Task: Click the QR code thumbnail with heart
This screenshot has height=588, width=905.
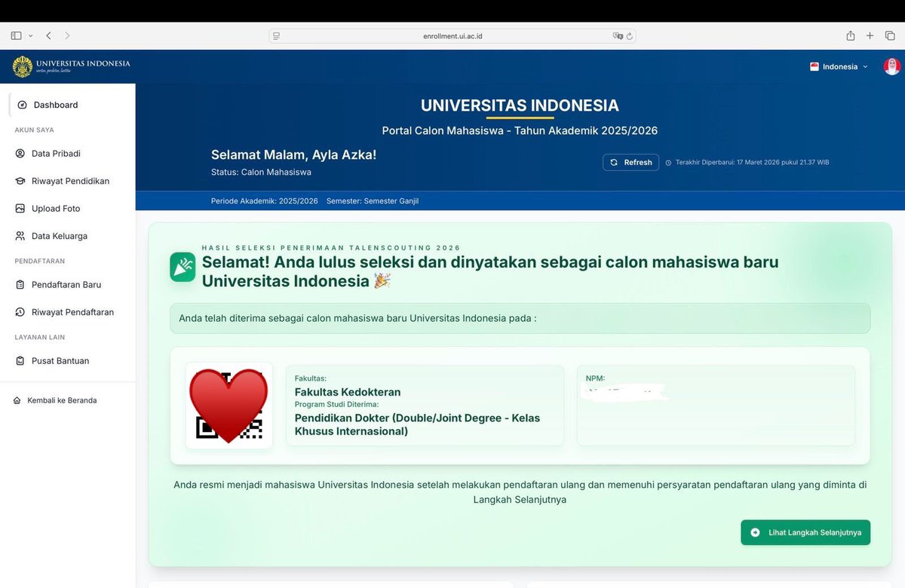Action: (229, 406)
